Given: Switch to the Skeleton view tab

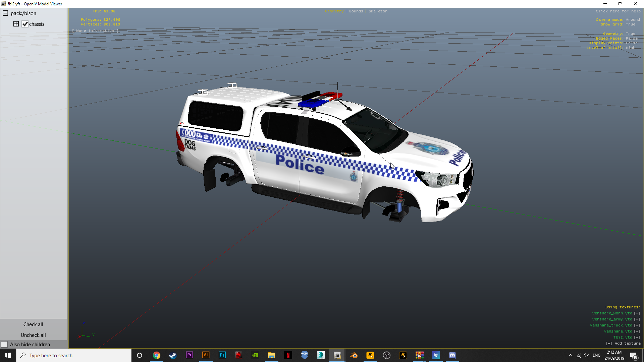Looking at the screenshot, I should (x=378, y=11).
